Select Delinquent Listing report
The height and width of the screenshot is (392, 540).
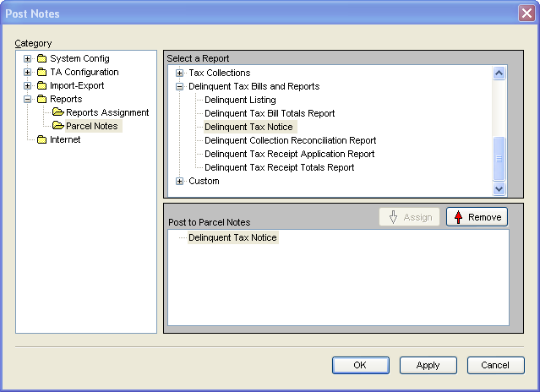click(x=240, y=100)
